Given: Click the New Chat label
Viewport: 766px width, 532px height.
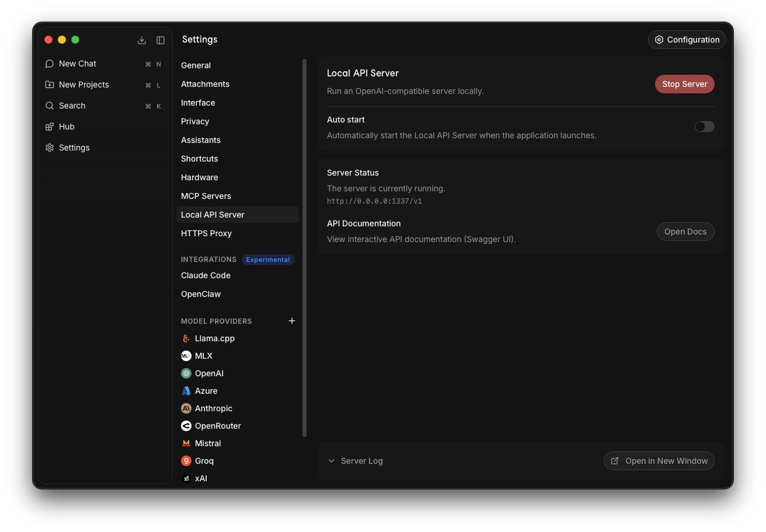Looking at the screenshot, I should [x=78, y=64].
